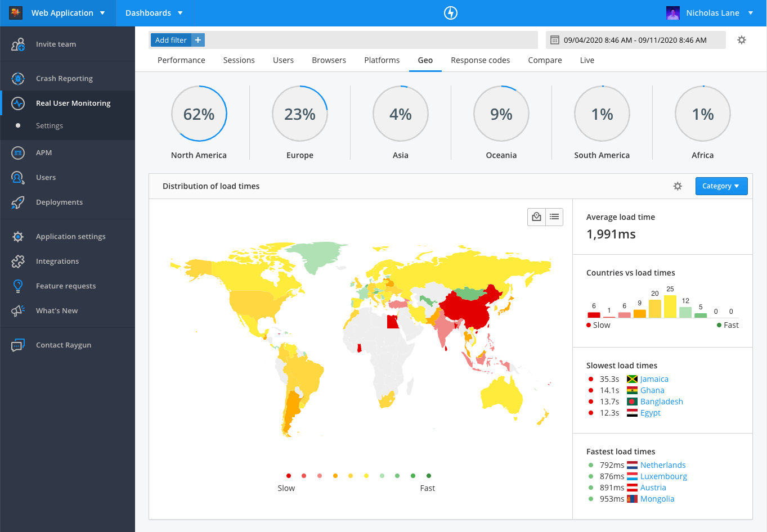Image resolution: width=767 pixels, height=532 pixels.
Task: Click the Raygun app logo icon
Action: (x=16, y=12)
